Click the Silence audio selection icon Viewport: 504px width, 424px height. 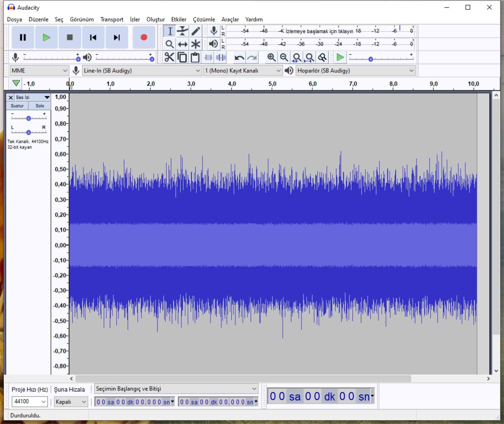(221, 57)
